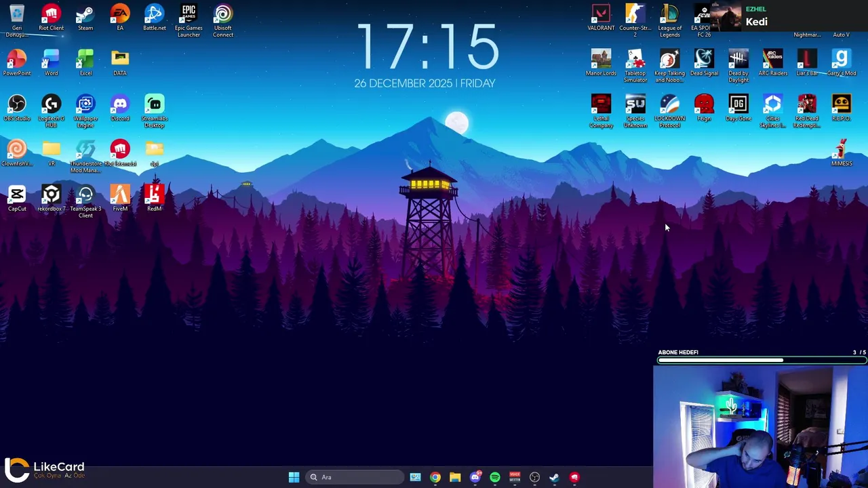Open the PowerPoint desktop shortcut
868x488 pixels.
coord(17,62)
